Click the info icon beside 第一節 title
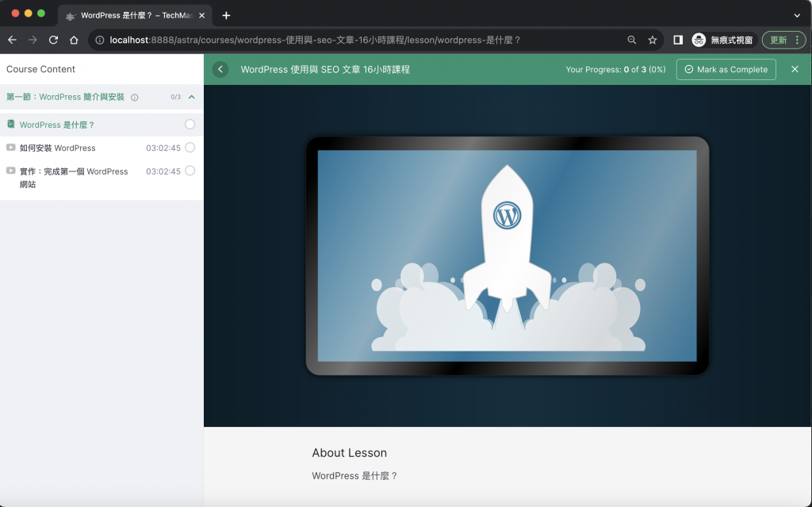Screen dimensions: 812x507 pos(135,98)
